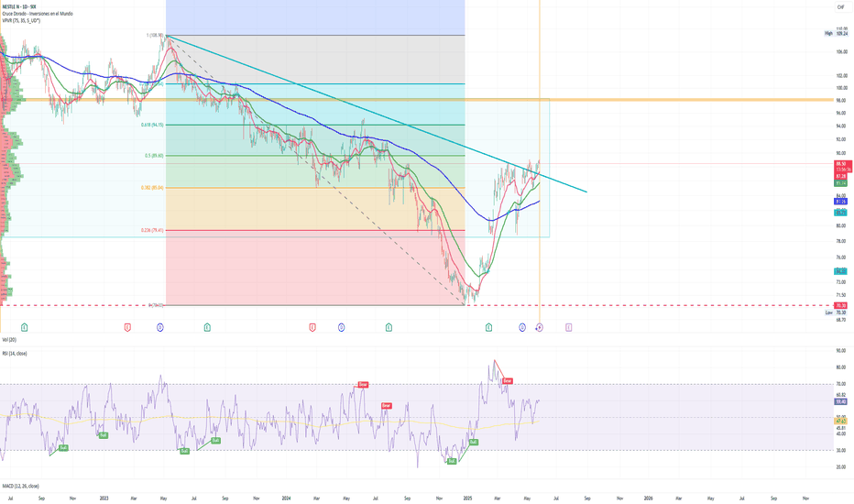Open the red earnings marker near March 2024

pyautogui.click(x=312, y=327)
